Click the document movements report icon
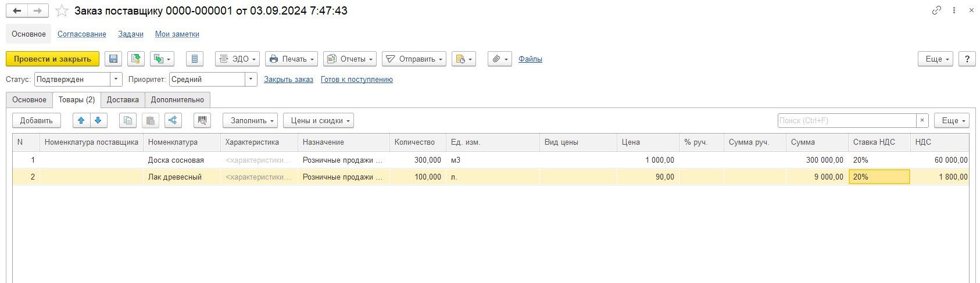Screen dimensions: 980x283 tap(195, 59)
